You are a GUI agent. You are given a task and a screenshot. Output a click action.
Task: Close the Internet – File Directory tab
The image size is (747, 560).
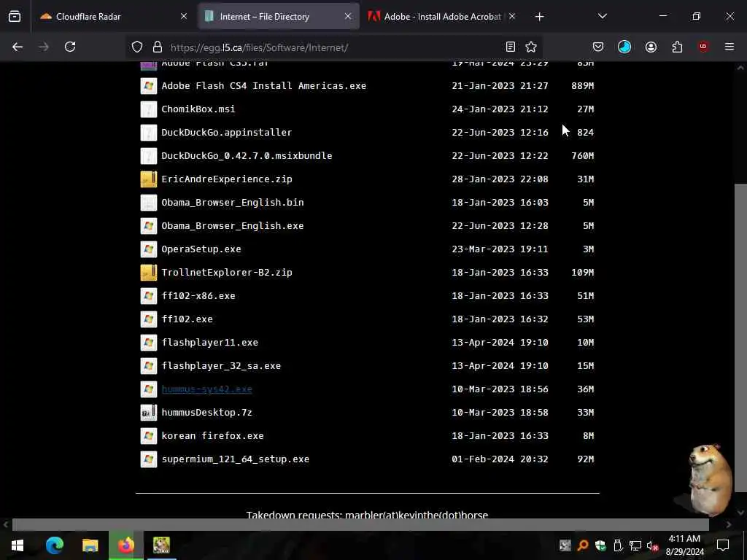coord(348,16)
